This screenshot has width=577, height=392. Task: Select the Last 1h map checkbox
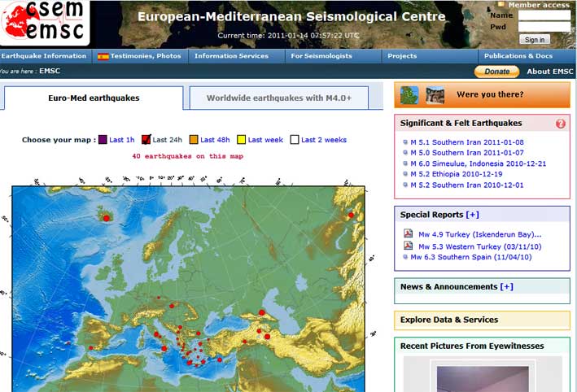[103, 140]
